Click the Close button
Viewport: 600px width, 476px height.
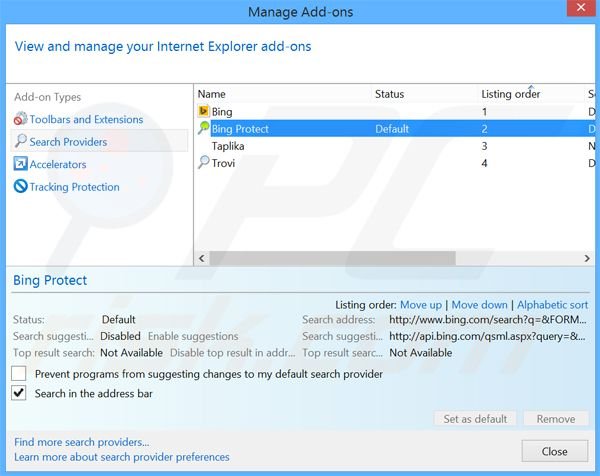tap(555, 451)
